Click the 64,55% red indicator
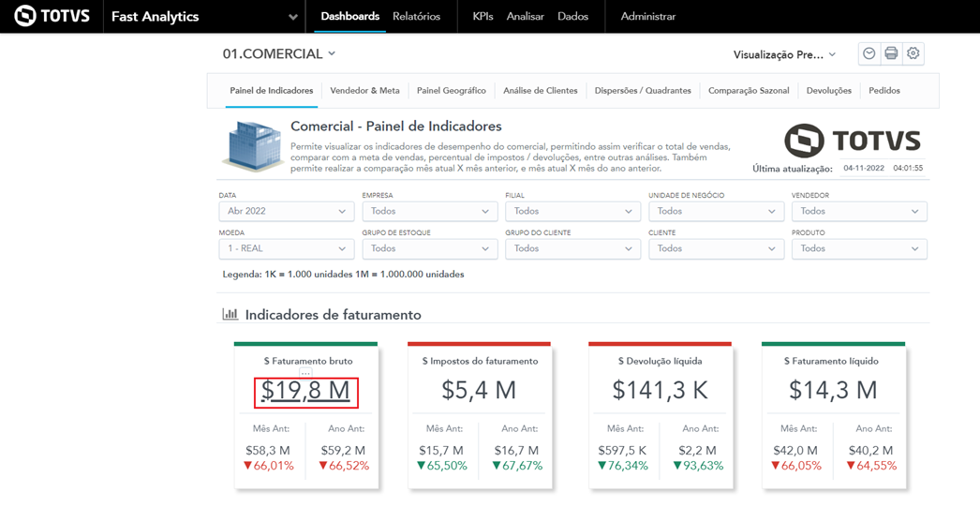The width and height of the screenshot is (980, 507). pyautogui.click(x=871, y=466)
